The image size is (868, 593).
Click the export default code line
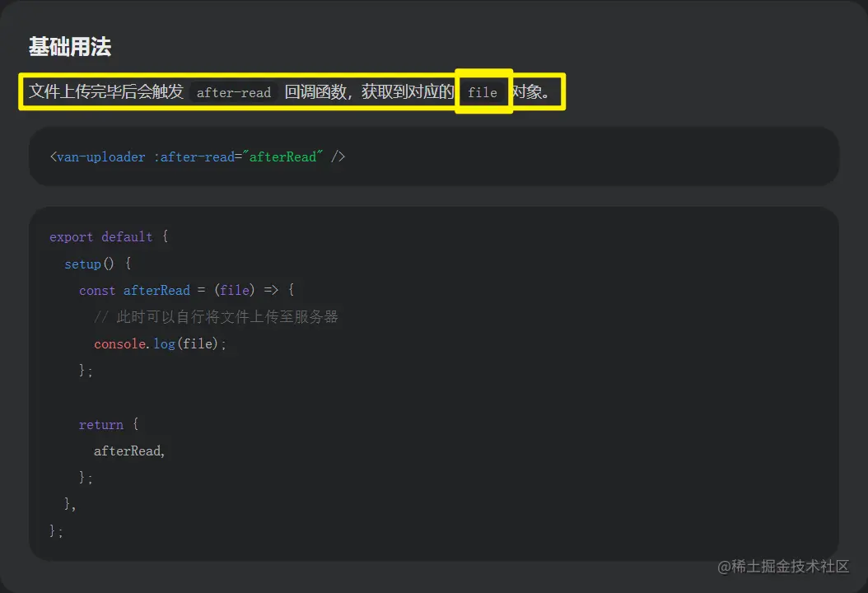(109, 237)
